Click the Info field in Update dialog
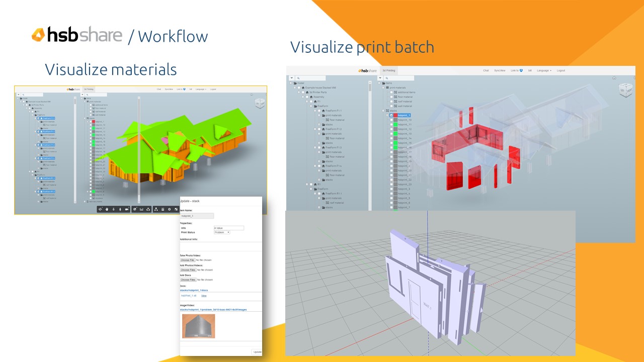The width and height of the screenshot is (644, 362). [x=229, y=228]
